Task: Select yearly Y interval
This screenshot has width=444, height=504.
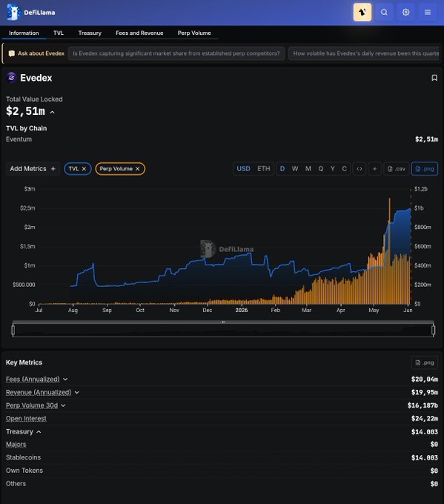Action: tap(332, 169)
